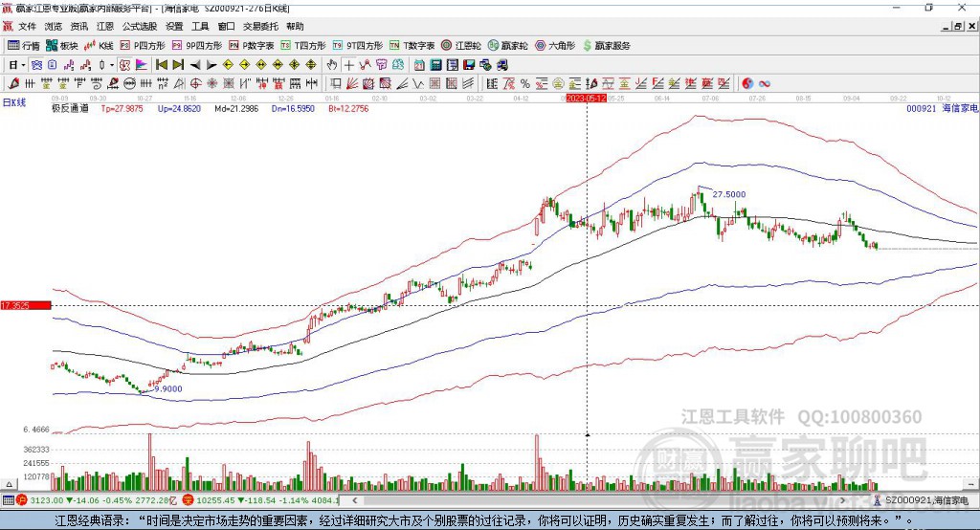Image resolution: width=980 pixels, height=530 pixels.
Task: Open the 帮助 menu
Action: (295, 26)
